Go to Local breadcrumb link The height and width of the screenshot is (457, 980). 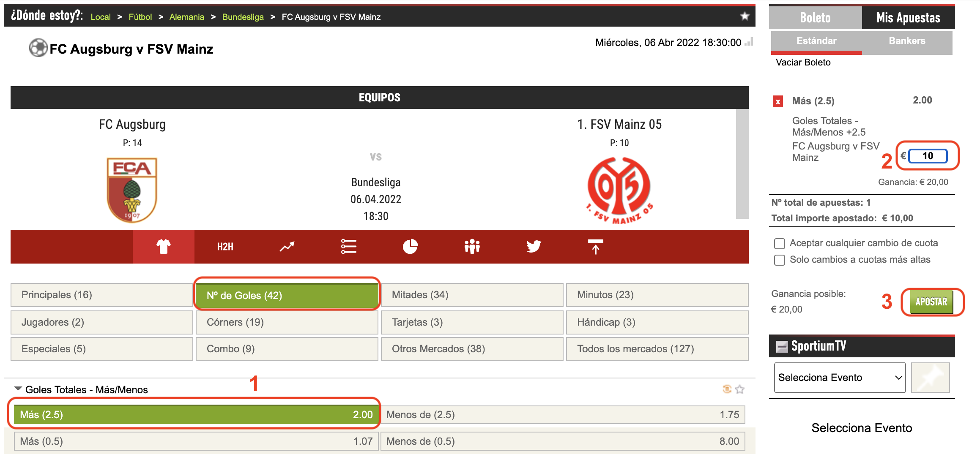click(x=101, y=17)
